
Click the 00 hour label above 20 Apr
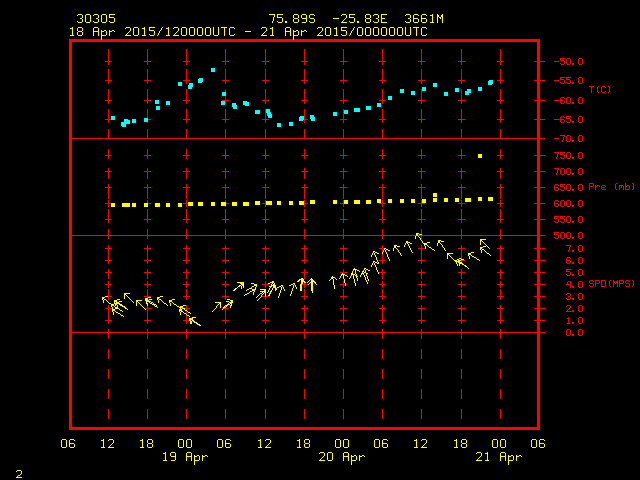[342, 444]
